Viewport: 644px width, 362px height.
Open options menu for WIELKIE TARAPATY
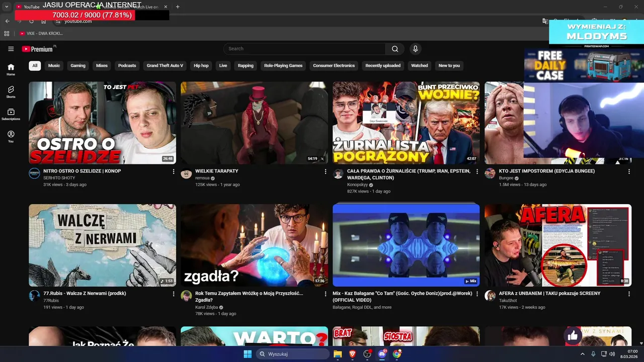point(326,171)
